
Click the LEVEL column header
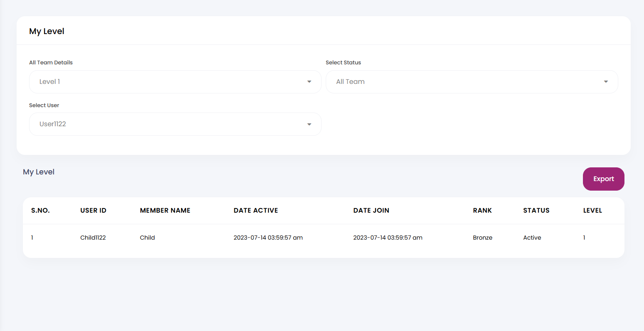coord(592,211)
